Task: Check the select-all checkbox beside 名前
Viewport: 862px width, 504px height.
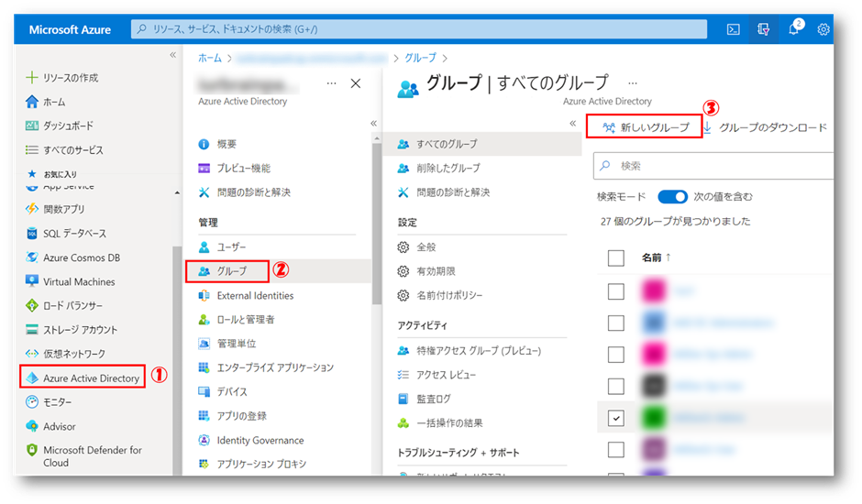Action: [x=615, y=257]
